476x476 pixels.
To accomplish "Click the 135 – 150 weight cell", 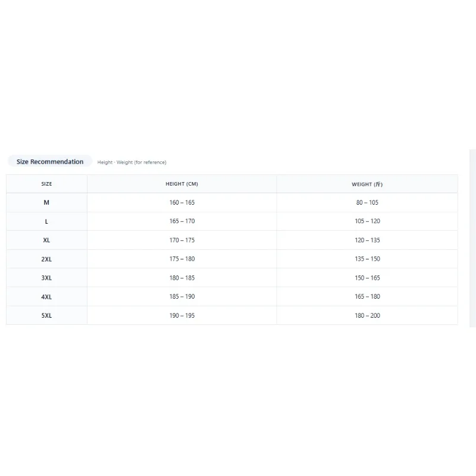I will coord(367,259).
